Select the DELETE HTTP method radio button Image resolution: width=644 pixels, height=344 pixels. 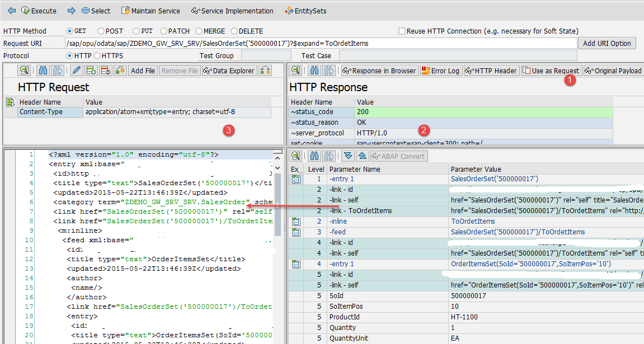(x=234, y=31)
